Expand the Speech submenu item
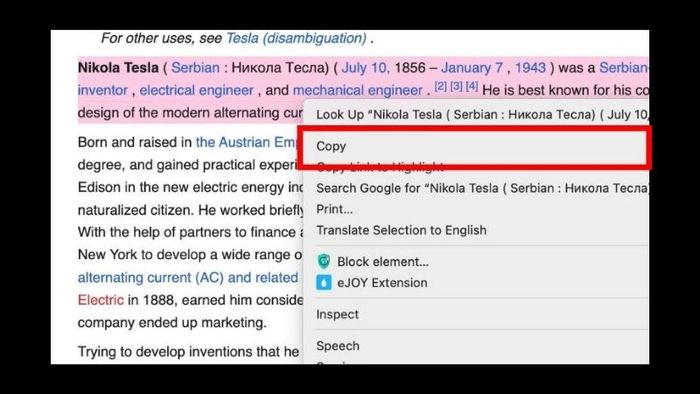The image size is (700, 394). point(476,346)
